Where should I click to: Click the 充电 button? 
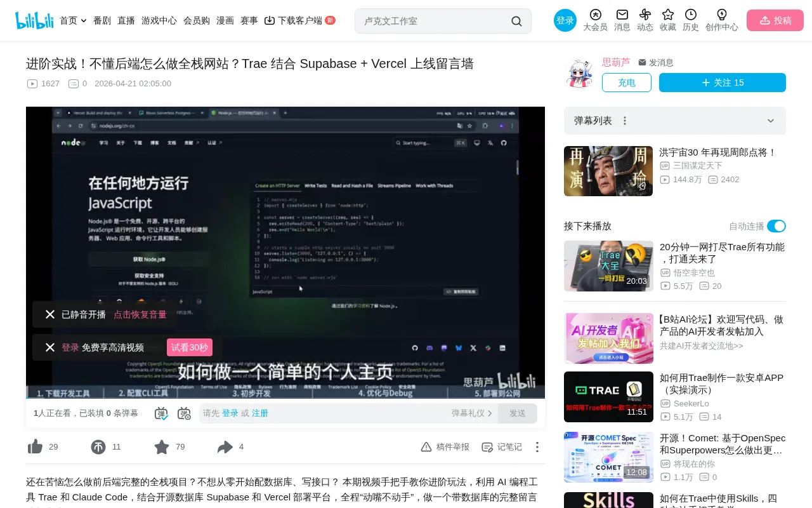click(627, 83)
